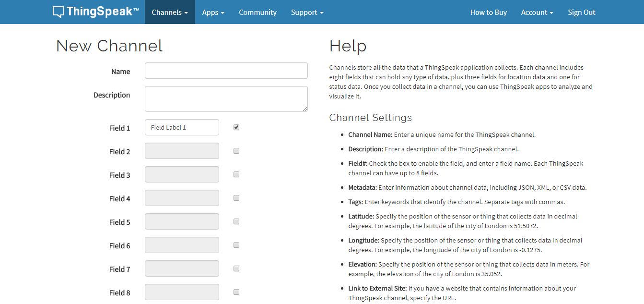Check the Field 8 checkbox
The height and width of the screenshot is (304, 644).
[x=236, y=292]
